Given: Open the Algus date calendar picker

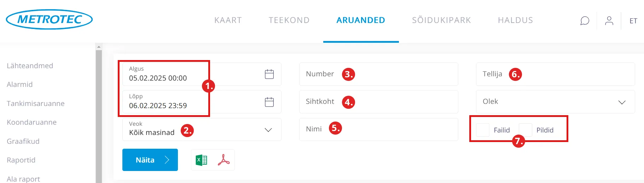Looking at the screenshot, I should tap(269, 74).
